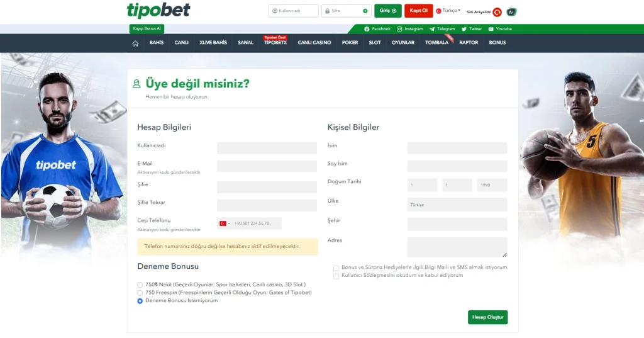Open the Instagram social link
Viewport: 644px width, 338px height.
point(409,29)
